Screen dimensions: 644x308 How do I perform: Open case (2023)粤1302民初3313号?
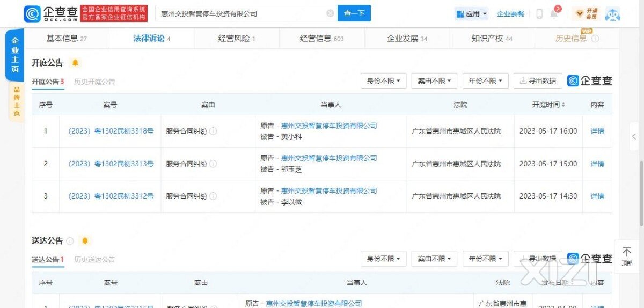click(x=111, y=164)
